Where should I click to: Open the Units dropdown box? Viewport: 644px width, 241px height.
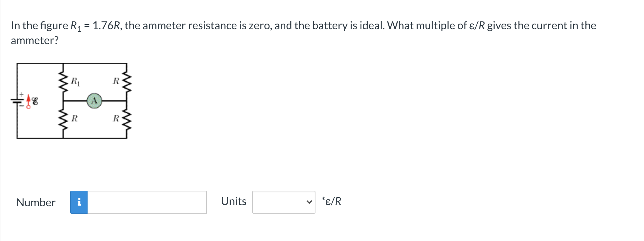pos(284,202)
